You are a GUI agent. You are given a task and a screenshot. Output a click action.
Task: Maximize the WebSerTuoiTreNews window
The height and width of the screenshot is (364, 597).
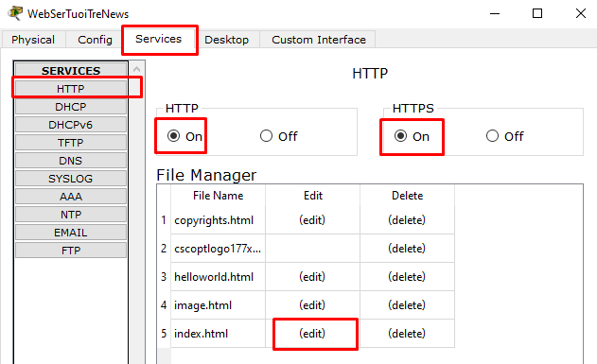537,13
